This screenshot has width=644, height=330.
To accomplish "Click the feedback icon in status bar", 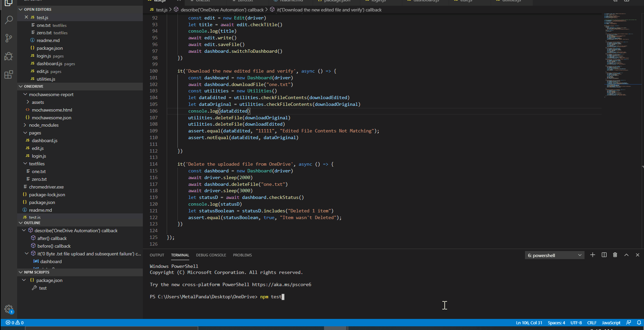I will [x=629, y=323].
